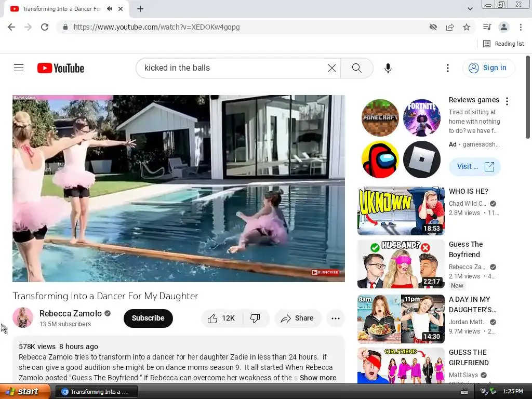Open the Reading list
The height and width of the screenshot is (399, 532).
503,44
